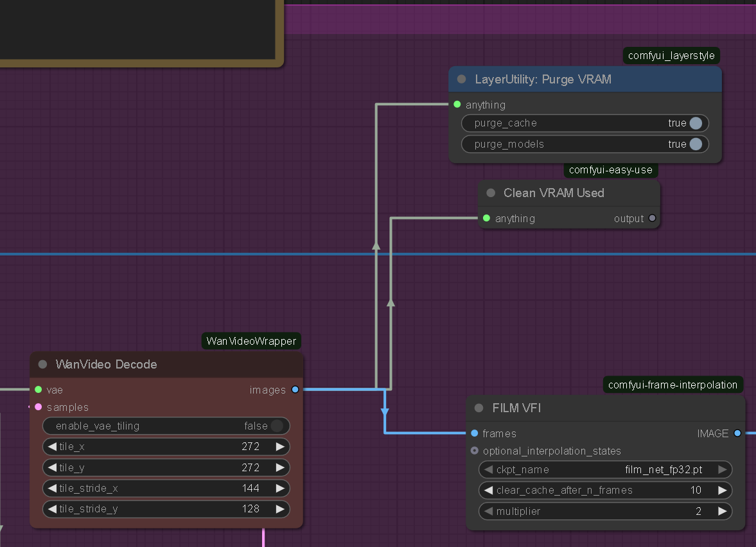Collapse the Clean VRAM Used node dot
This screenshot has width=756, height=547.
point(491,193)
